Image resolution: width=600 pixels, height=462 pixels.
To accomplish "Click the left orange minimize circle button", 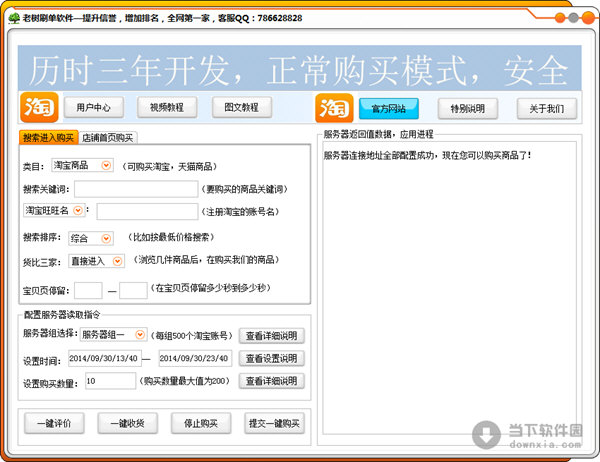I will [x=560, y=18].
